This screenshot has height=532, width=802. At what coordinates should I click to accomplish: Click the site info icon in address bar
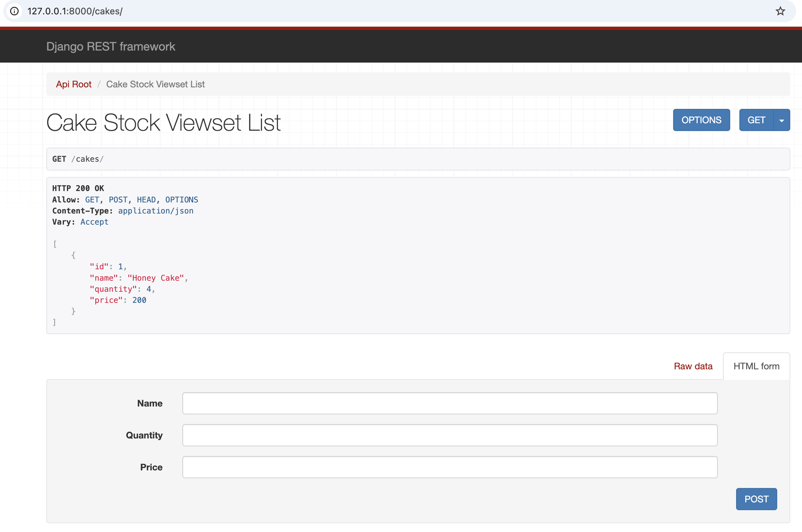(14, 11)
